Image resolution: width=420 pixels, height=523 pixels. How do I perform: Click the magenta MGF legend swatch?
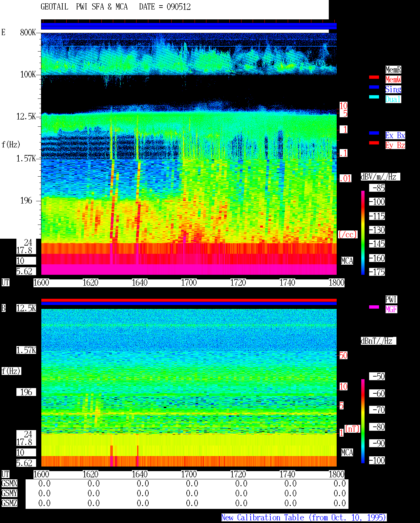coord(374,307)
